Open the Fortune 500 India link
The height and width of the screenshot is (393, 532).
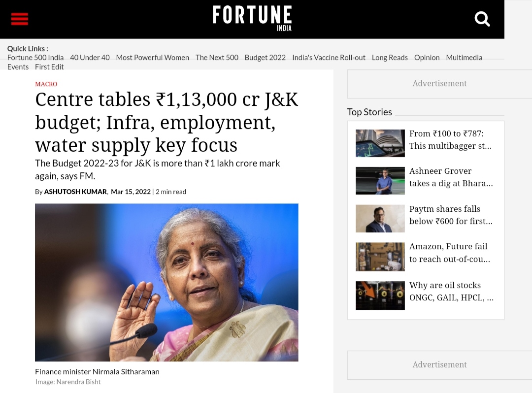click(35, 57)
